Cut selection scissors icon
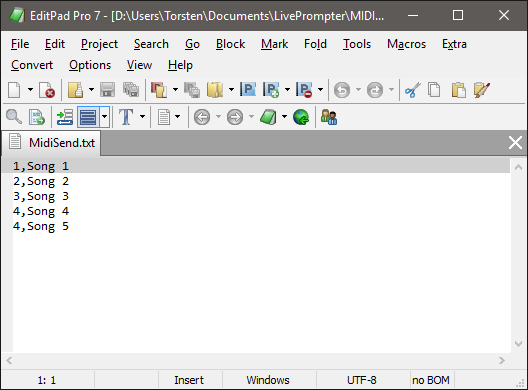Screen dimensions: 528x390 click(412, 90)
